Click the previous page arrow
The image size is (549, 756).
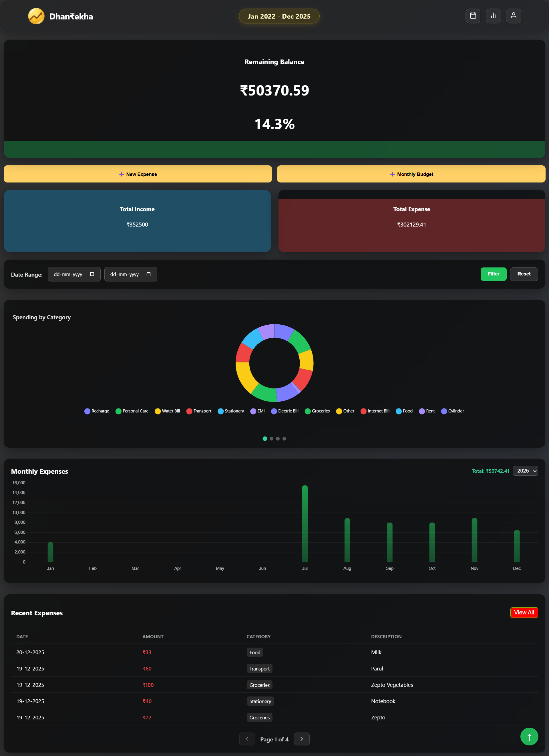tap(247, 739)
